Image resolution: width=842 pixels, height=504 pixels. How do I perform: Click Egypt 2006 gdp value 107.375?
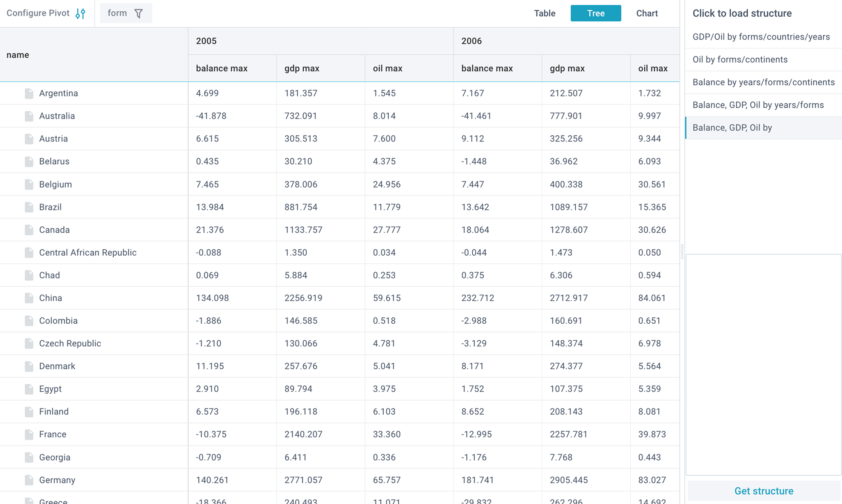[566, 389]
